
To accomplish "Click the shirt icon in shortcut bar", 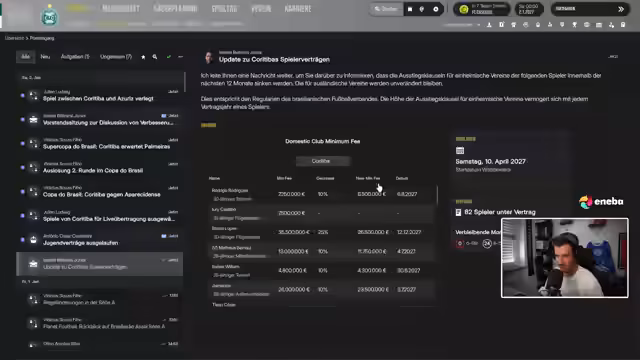I will (514, 25).
